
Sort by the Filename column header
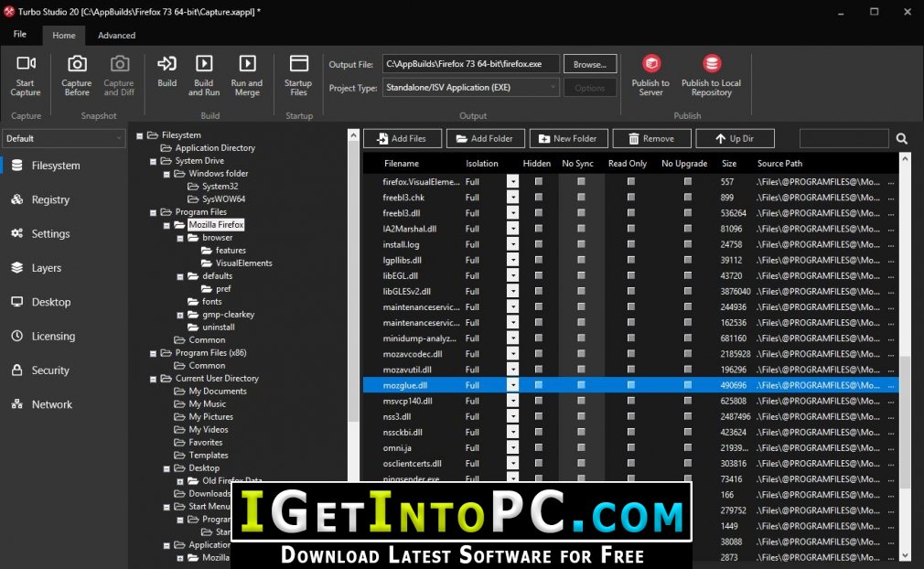(402, 163)
